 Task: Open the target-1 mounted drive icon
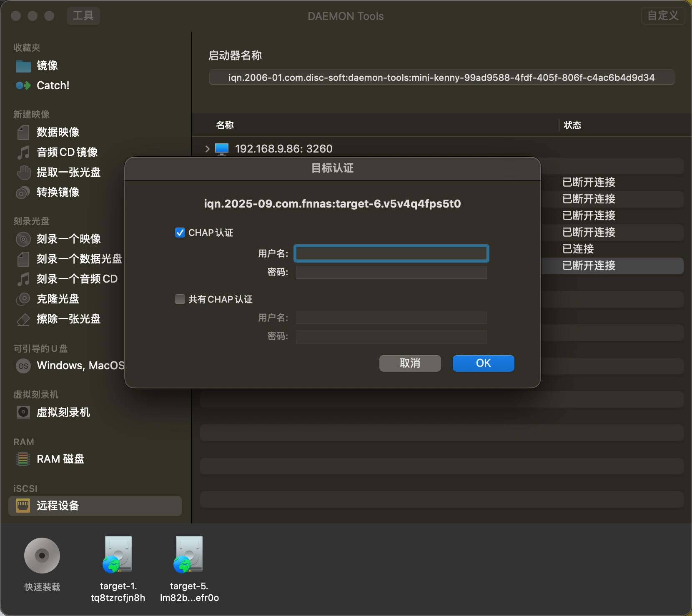118,555
